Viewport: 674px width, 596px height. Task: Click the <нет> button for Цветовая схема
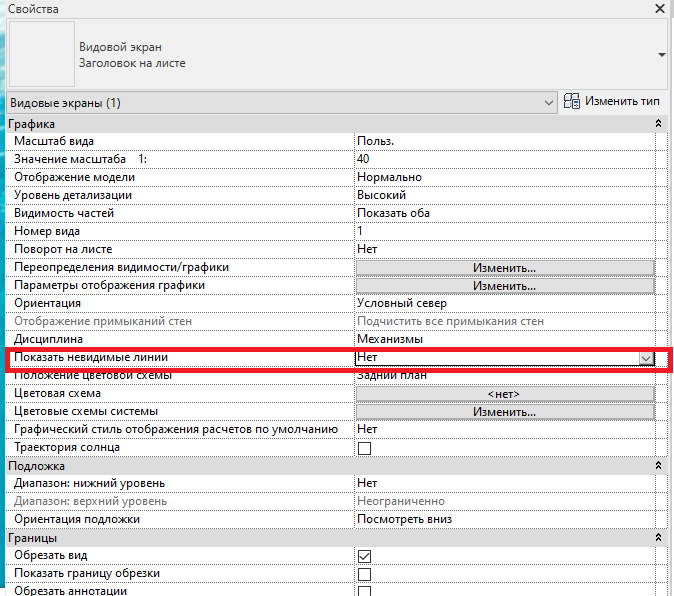(x=505, y=394)
